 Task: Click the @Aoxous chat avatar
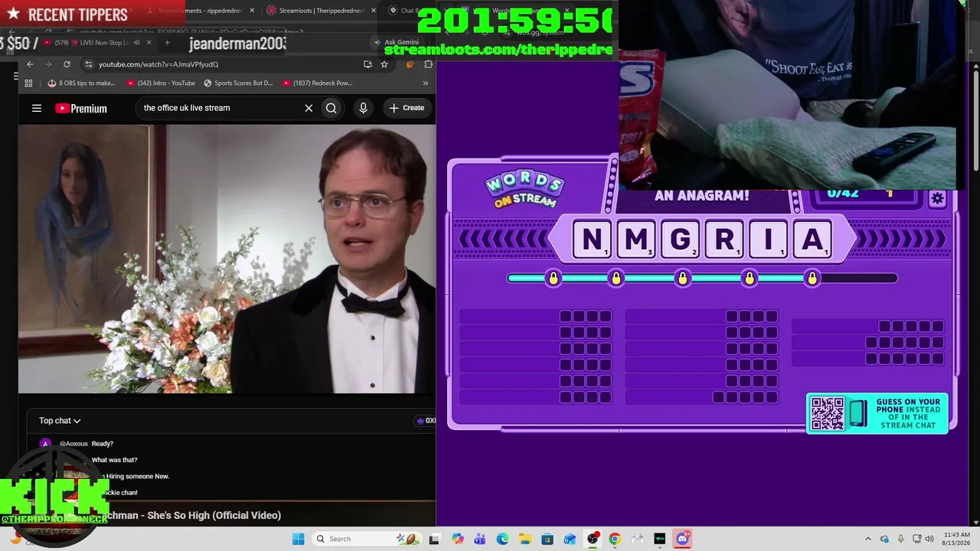(x=45, y=444)
